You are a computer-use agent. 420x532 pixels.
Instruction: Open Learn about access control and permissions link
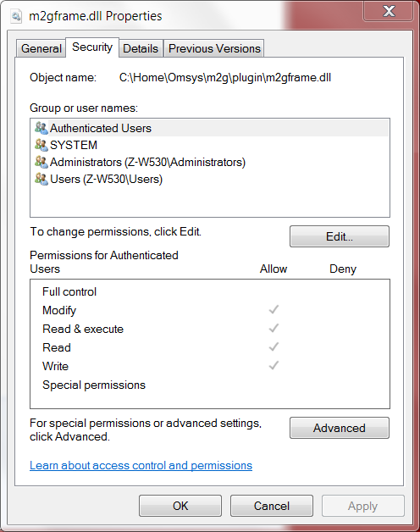[x=141, y=466]
